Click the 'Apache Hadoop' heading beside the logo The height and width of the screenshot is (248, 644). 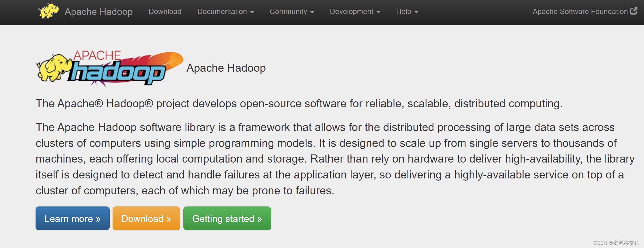pyautogui.click(x=226, y=68)
